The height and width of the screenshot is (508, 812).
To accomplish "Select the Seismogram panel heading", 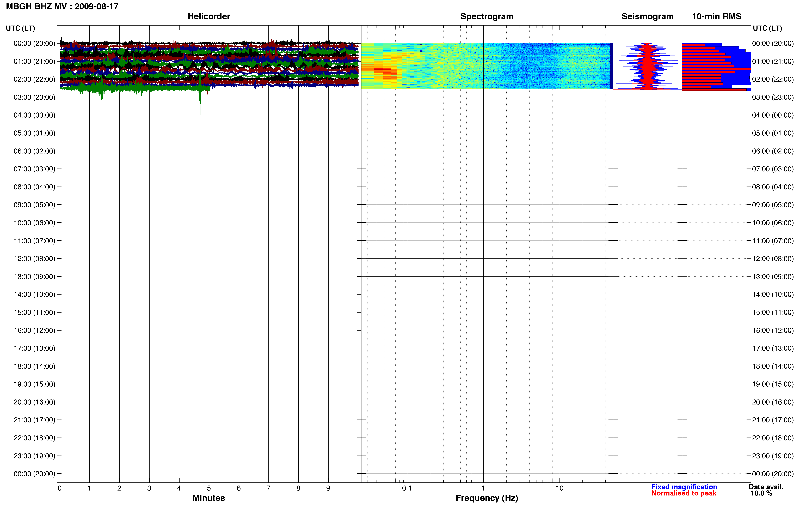I will 647,16.
